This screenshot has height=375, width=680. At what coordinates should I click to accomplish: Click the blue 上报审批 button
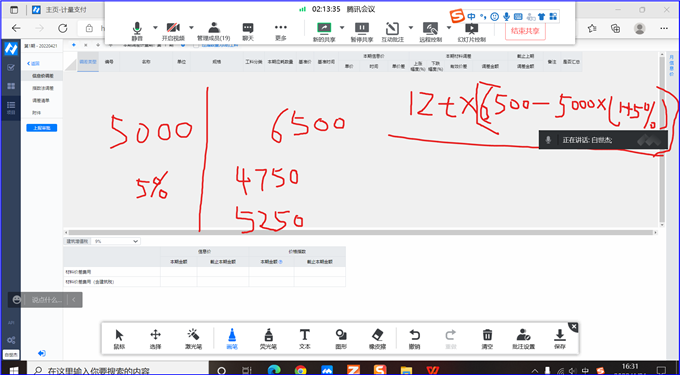pos(42,128)
